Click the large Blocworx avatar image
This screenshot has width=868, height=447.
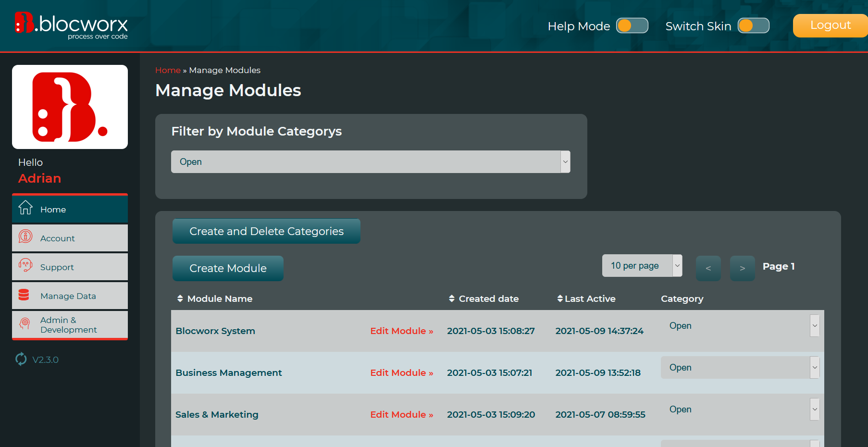(x=70, y=107)
